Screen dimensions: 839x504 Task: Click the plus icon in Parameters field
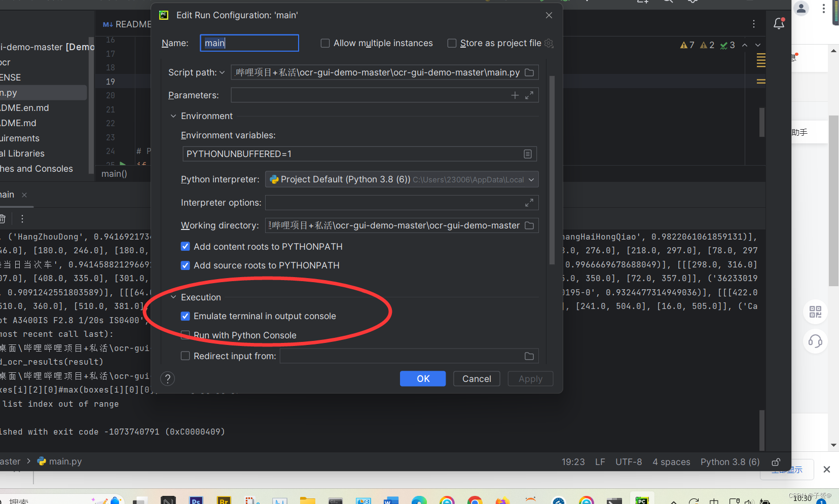tap(515, 95)
